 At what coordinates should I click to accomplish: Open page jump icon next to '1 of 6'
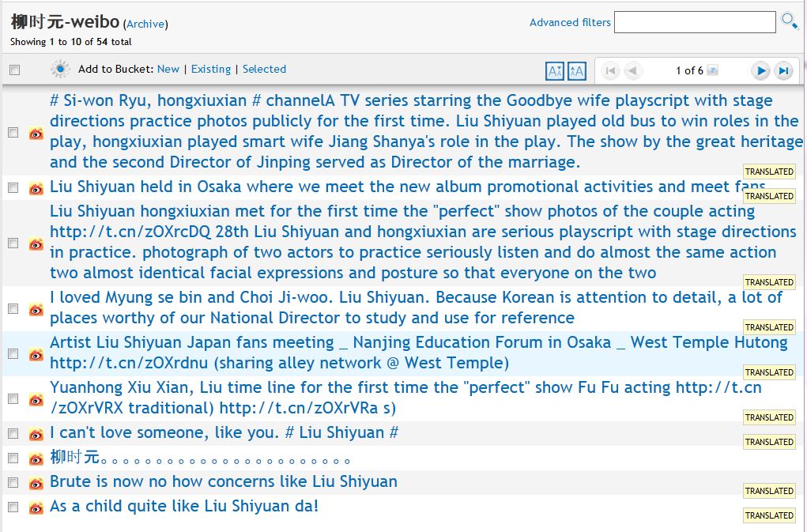[x=712, y=70]
